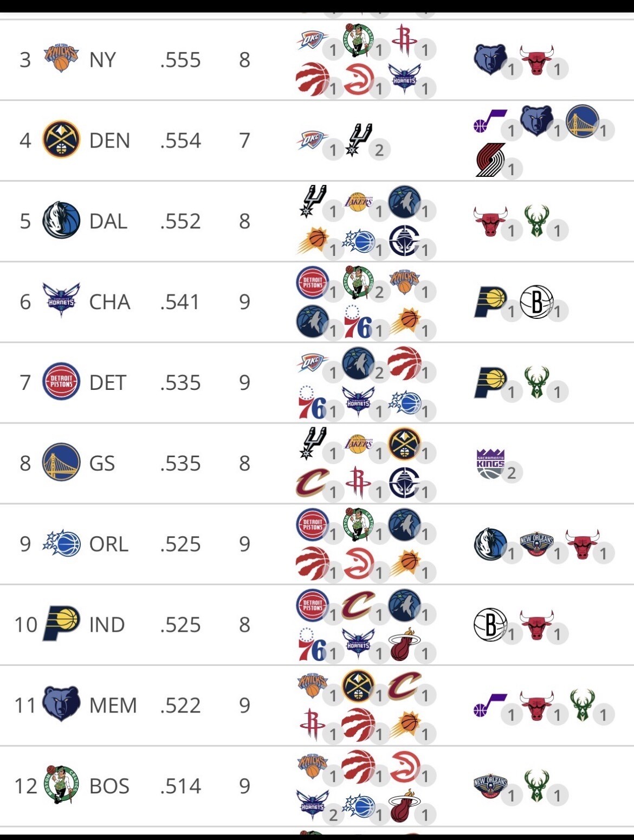Select the Cavaliers logo in the GS row
The height and width of the screenshot is (840, 634).
(313, 483)
